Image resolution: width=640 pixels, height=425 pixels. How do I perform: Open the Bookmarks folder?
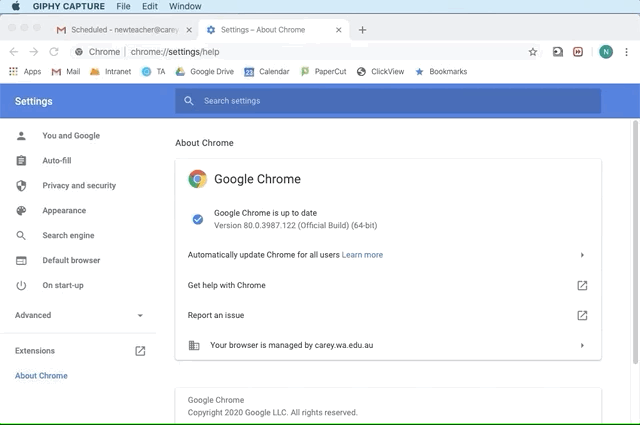pos(441,71)
